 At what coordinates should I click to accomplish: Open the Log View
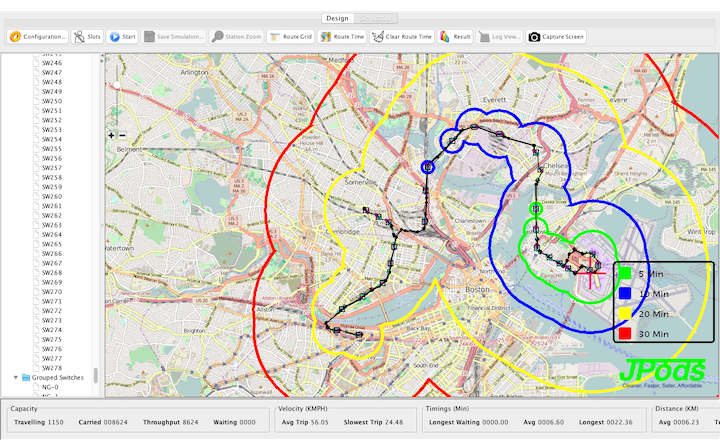[499, 37]
